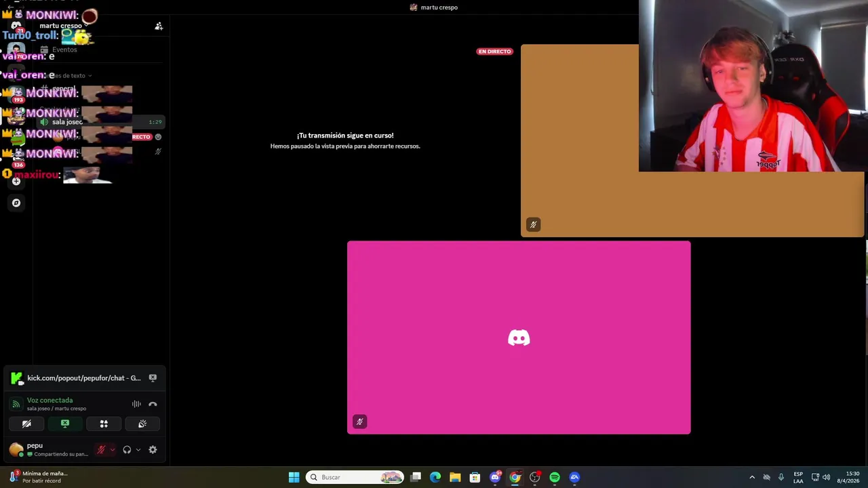Click the kick.com/popout/pepufor/chat stream title

coord(84,378)
